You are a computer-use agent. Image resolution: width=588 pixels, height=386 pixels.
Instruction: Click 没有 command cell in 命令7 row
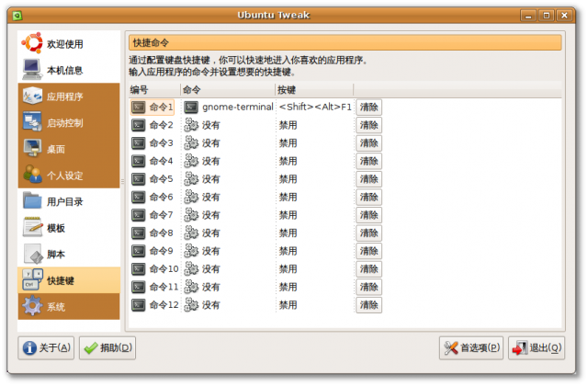coord(210,215)
